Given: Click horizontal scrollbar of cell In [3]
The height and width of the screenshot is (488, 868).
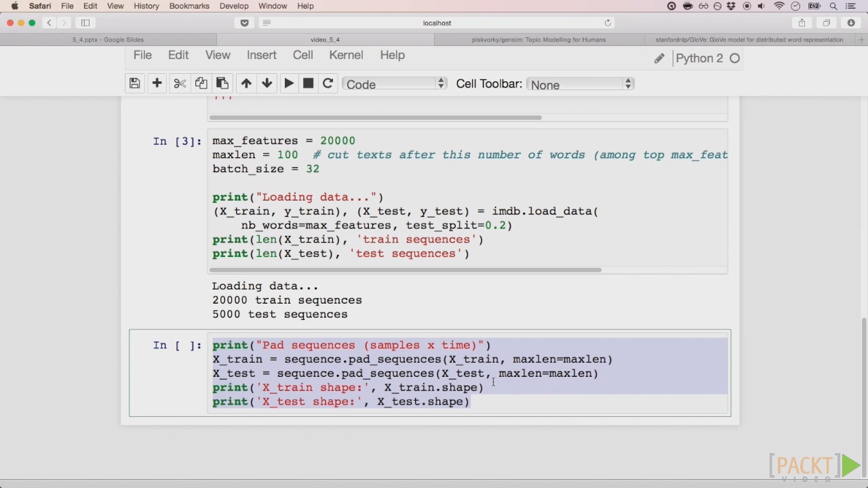Looking at the screenshot, I should (405, 270).
